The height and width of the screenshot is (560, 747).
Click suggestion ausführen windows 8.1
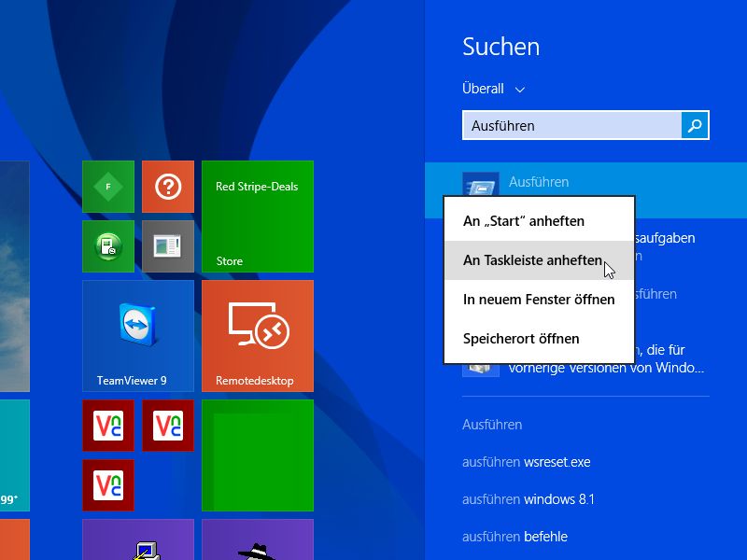click(x=529, y=499)
